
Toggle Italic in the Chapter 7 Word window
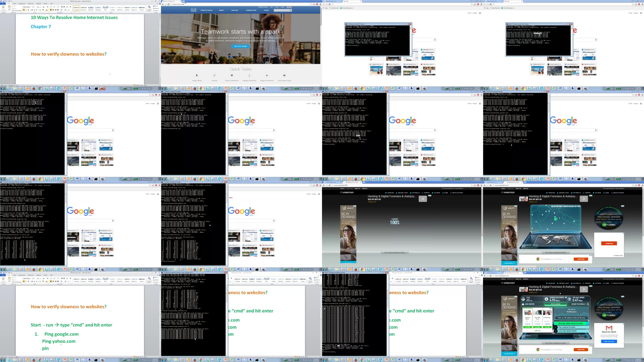click(26, 10)
